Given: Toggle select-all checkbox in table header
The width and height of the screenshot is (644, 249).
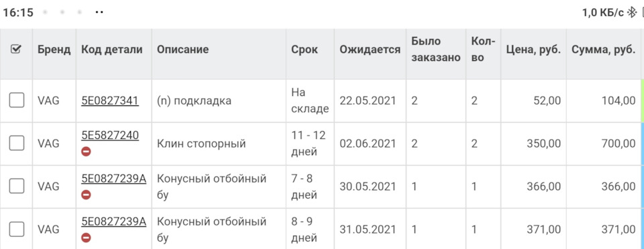Looking at the screenshot, I should point(15,49).
